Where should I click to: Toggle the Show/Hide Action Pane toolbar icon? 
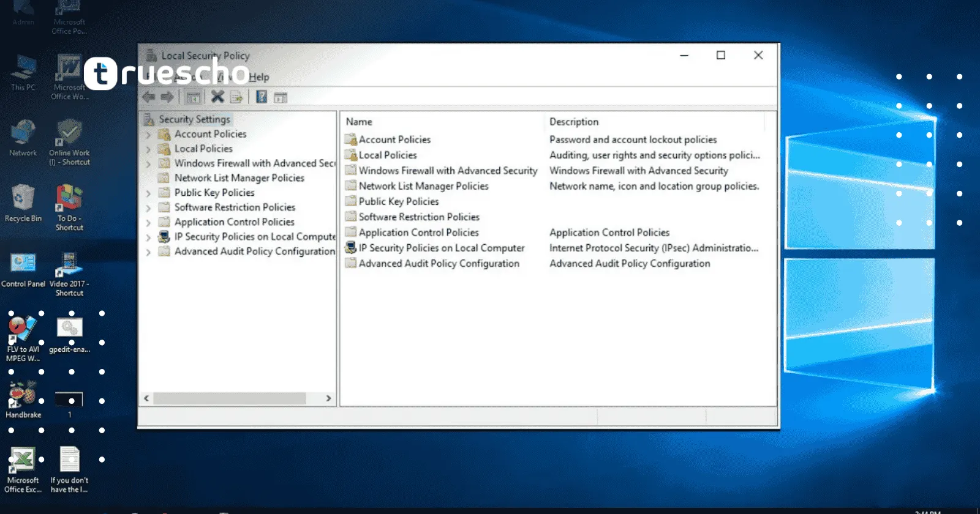tap(281, 97)
